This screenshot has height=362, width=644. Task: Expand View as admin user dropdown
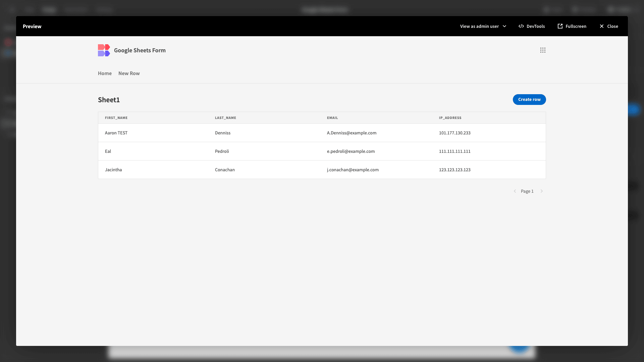tap(479, 26)
